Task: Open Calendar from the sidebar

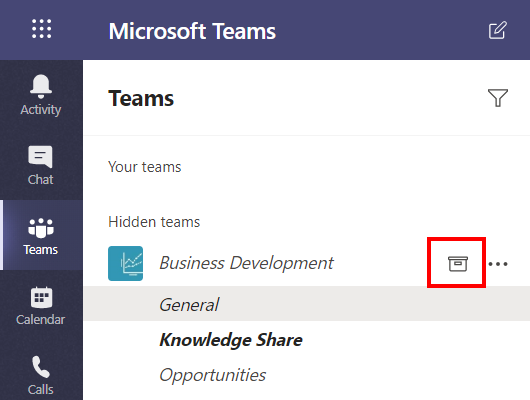Action: click(41, 305)
